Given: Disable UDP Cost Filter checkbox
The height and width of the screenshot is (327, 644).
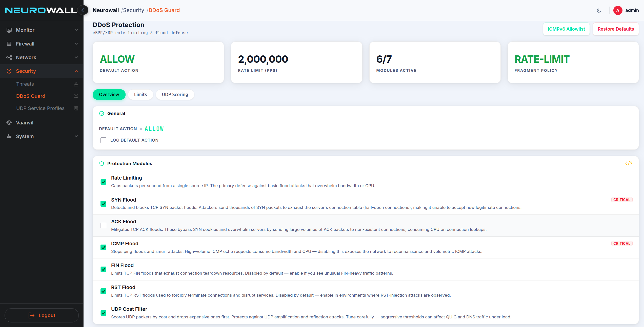Looking at the screenshot, I should tap(103, 313).
